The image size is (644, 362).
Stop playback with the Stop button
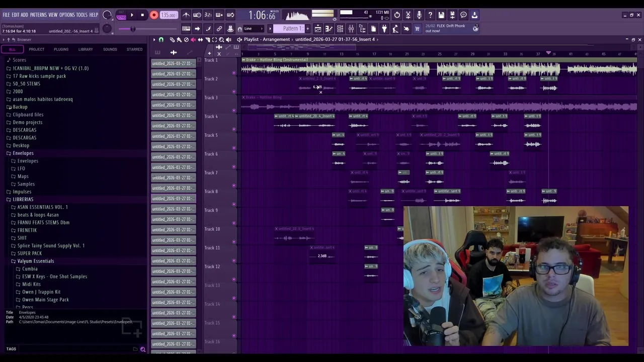point(142,15)
